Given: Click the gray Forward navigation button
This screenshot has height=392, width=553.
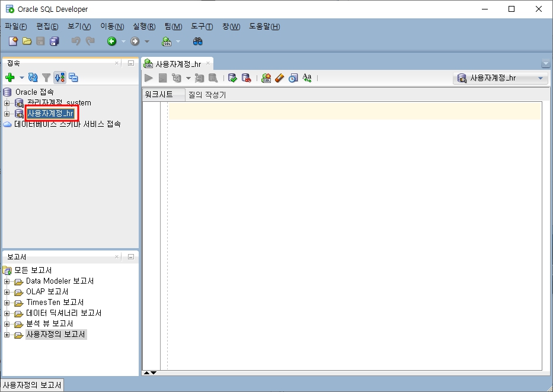Looking at the screenshot, I should (135, 41).
